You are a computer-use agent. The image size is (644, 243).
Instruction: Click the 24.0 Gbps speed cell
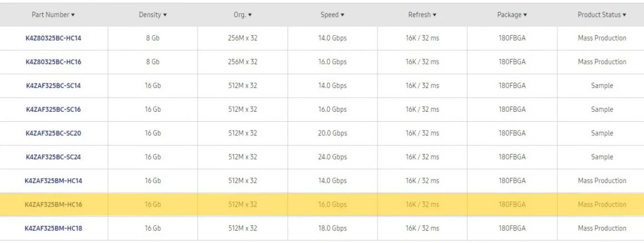332,157
